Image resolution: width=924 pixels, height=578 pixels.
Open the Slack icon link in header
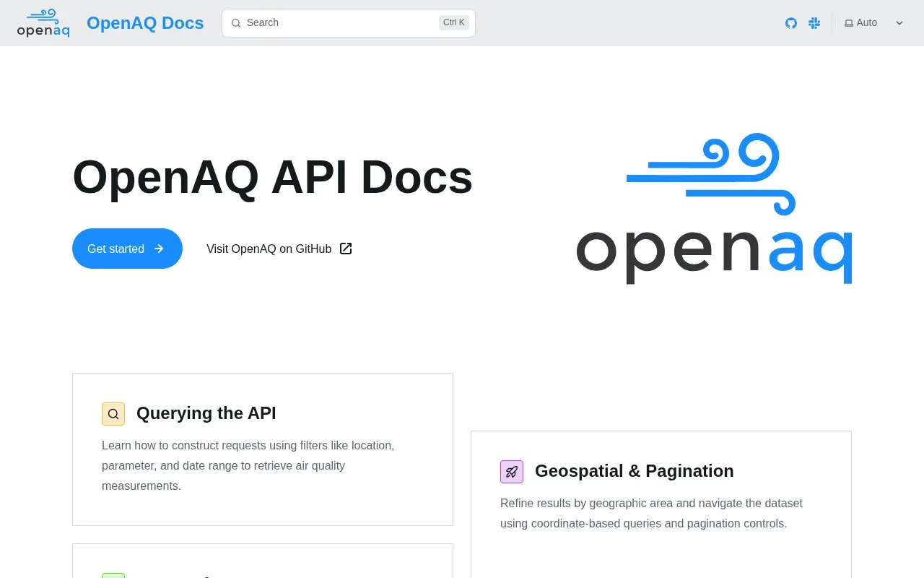[814, 23]
